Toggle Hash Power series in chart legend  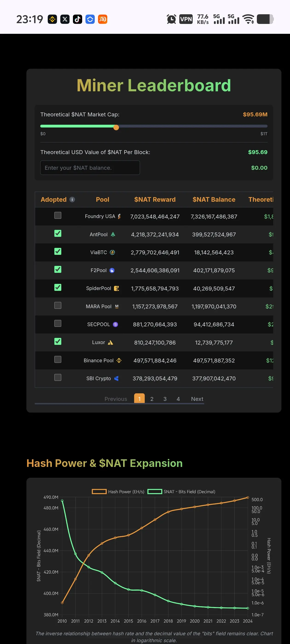tap(118, 492)
